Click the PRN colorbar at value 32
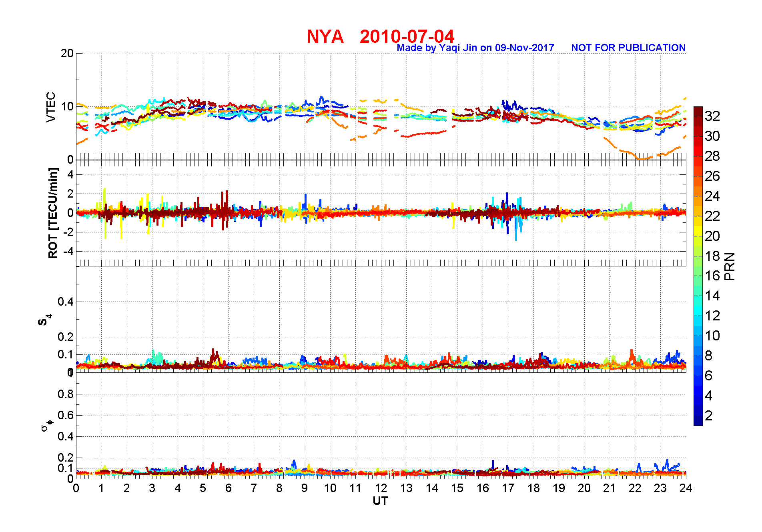This screenshot has height=532, width=762. (698, 116)
